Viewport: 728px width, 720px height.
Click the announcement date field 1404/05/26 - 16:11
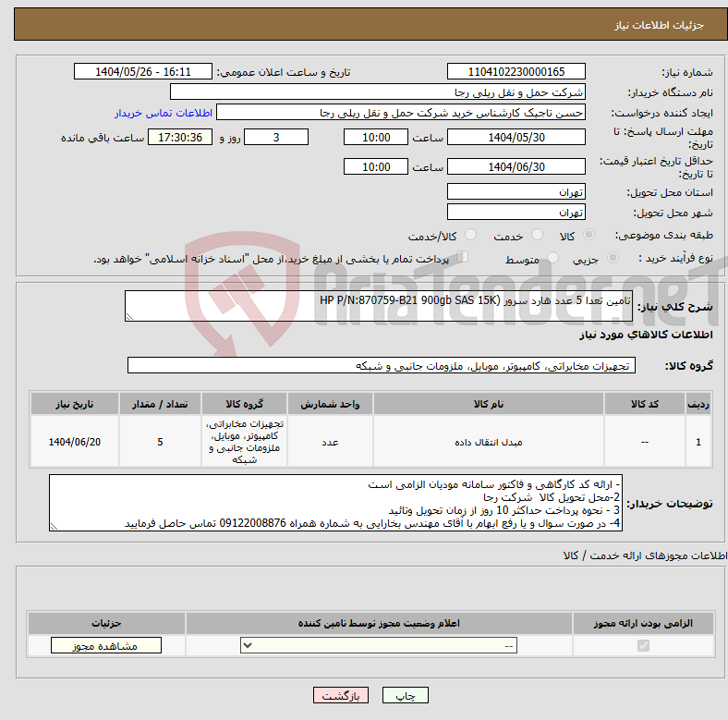[143, 71]
